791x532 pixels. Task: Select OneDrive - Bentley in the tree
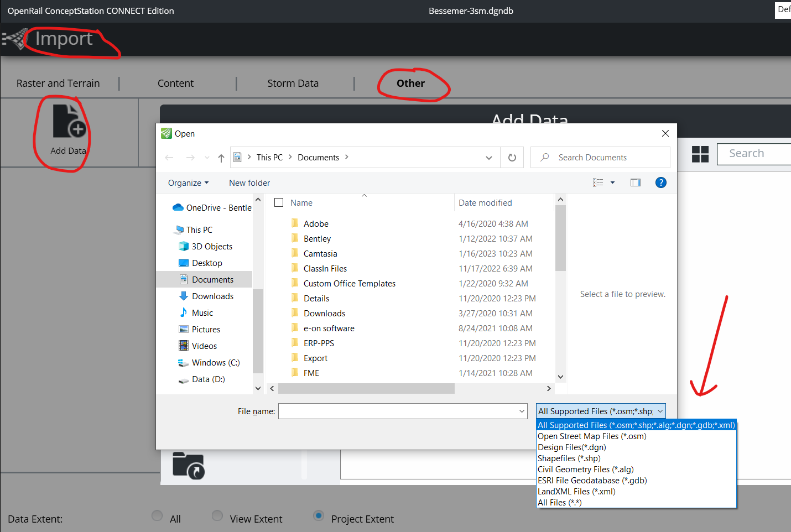click(x=212, y=208)
